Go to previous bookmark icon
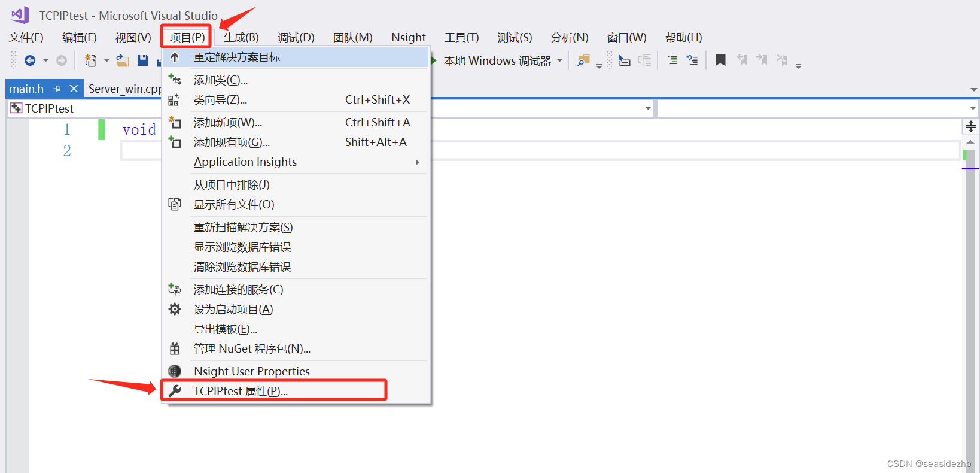980x473 pixels. tap(742, 60)
